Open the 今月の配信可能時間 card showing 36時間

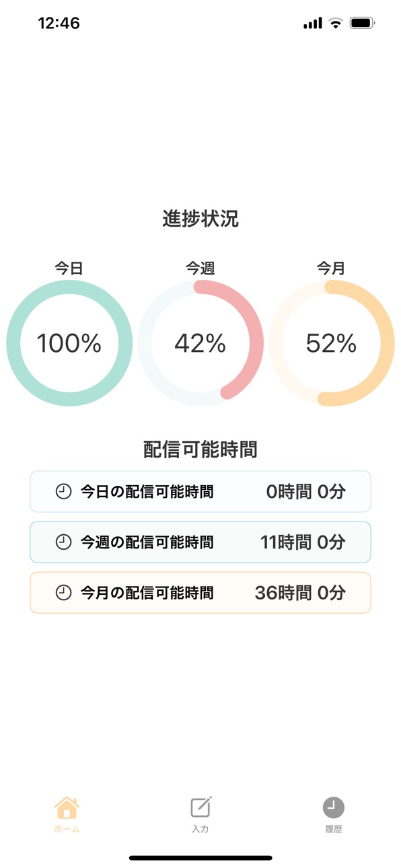[x=200, y=593]
